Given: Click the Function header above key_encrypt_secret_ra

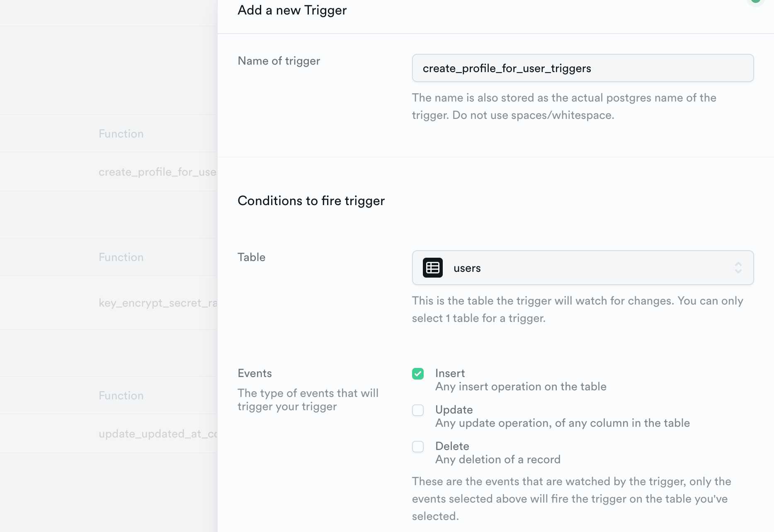Looking at the screenshot, I should click(121, 257).
